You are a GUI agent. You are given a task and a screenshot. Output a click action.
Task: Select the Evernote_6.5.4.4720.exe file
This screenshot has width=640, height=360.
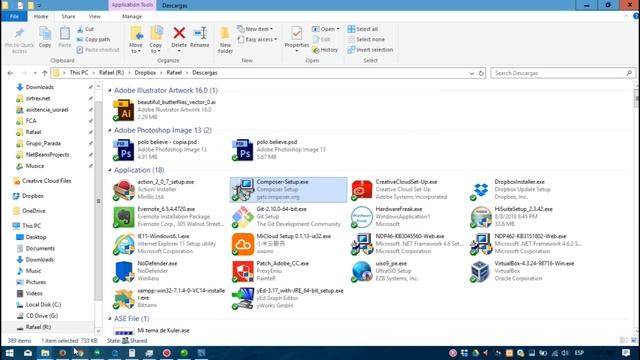pos(168,216)
